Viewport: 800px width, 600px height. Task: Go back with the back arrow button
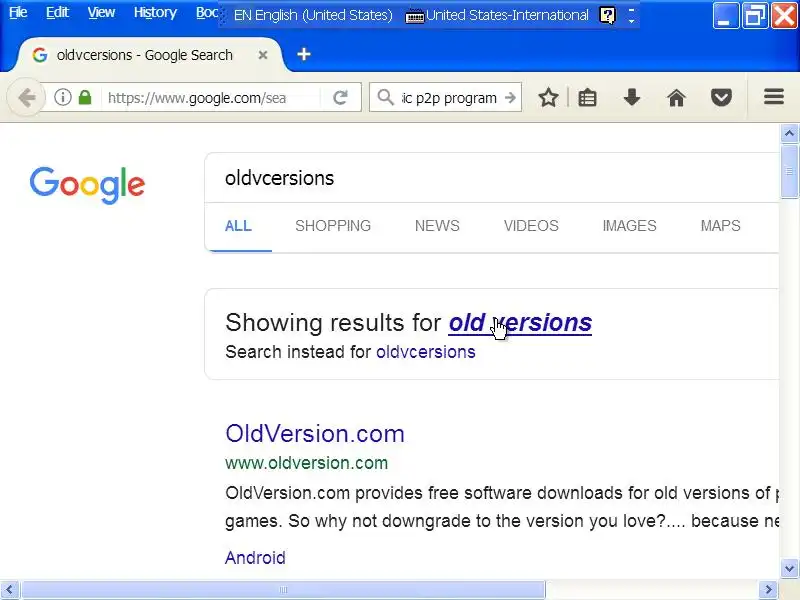[x=26, y=97]
